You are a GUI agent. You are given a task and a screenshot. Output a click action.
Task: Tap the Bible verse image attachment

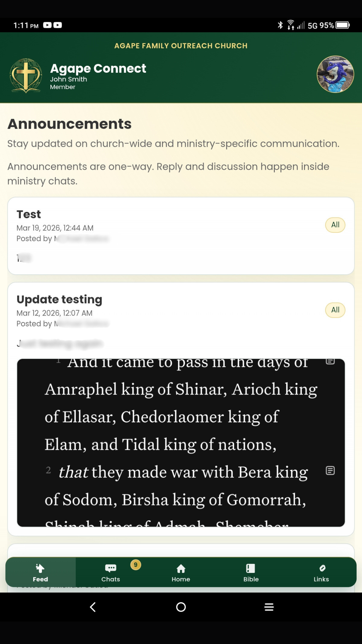pos(181,443)
